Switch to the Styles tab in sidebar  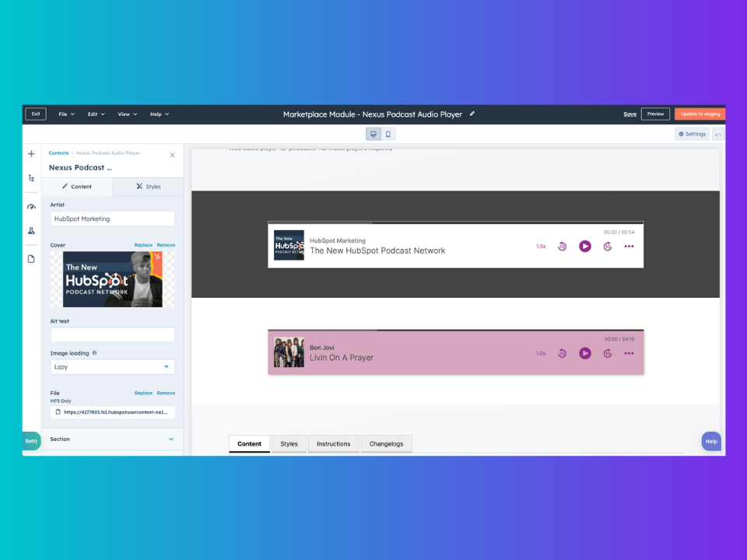point(148,187)
